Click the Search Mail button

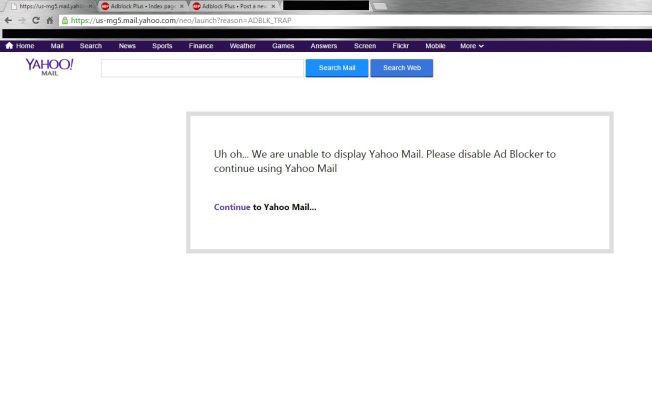tap(337, 68)
